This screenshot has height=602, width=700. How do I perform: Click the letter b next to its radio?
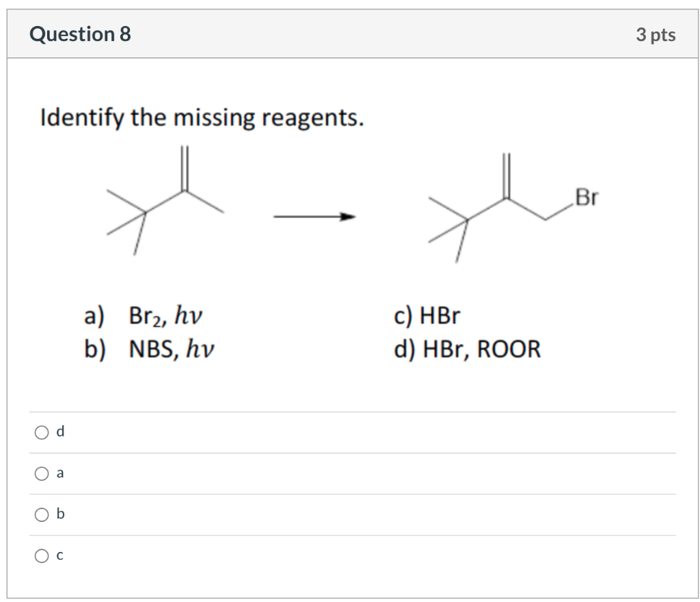coord(59,514)
